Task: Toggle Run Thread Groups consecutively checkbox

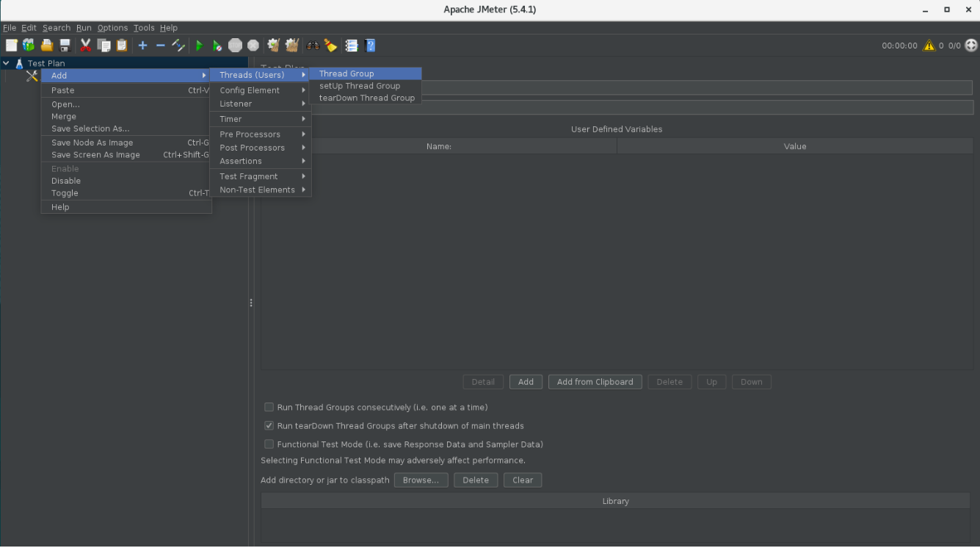Action: 269,407
